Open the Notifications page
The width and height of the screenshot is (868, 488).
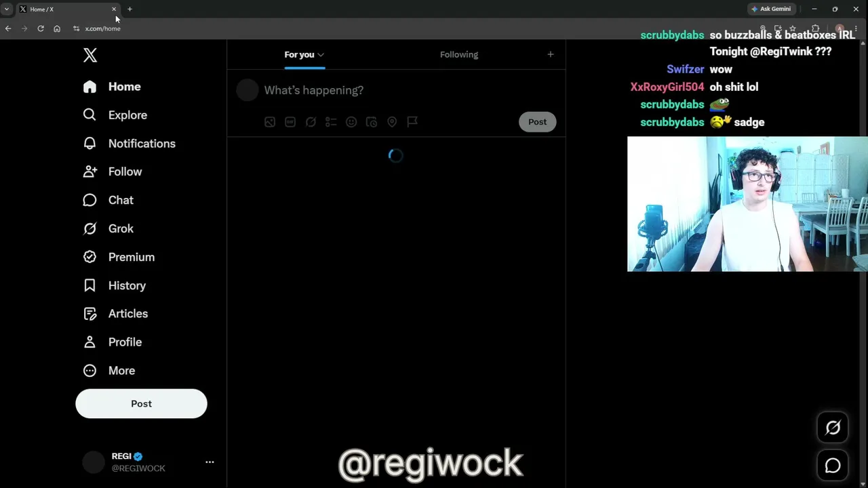pyautogui.click(x=129, y=144)
